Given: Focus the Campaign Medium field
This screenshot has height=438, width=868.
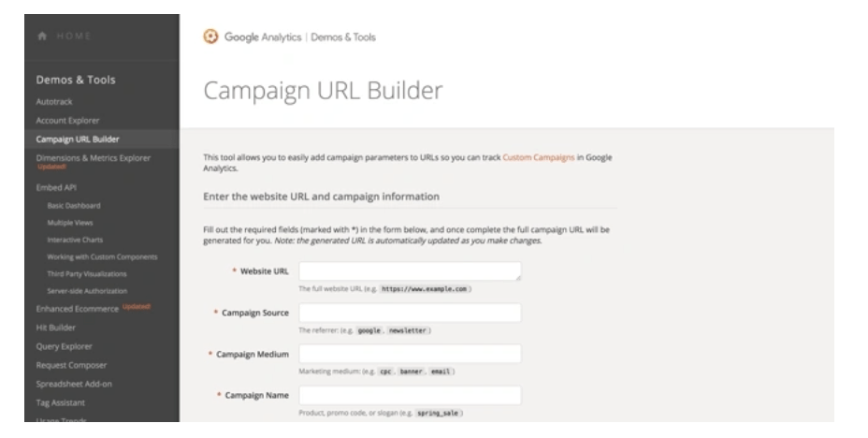Looking at the screenshot, I should click(x=410, y=354).
